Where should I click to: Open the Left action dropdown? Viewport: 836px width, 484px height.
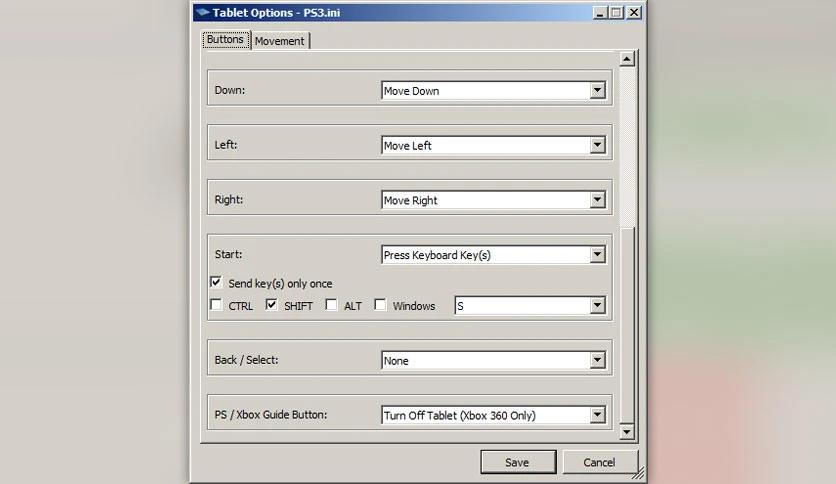coord(494,145)
